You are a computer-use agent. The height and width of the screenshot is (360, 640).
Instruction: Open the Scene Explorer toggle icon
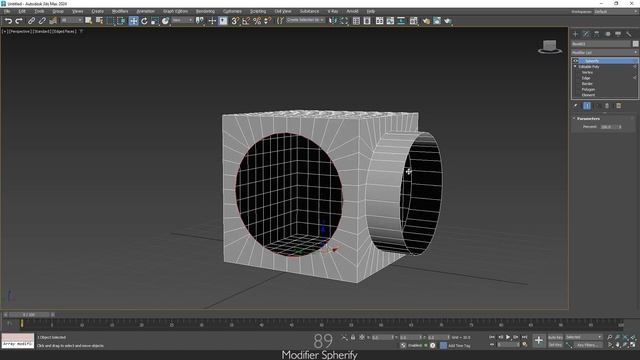point(356,21)
